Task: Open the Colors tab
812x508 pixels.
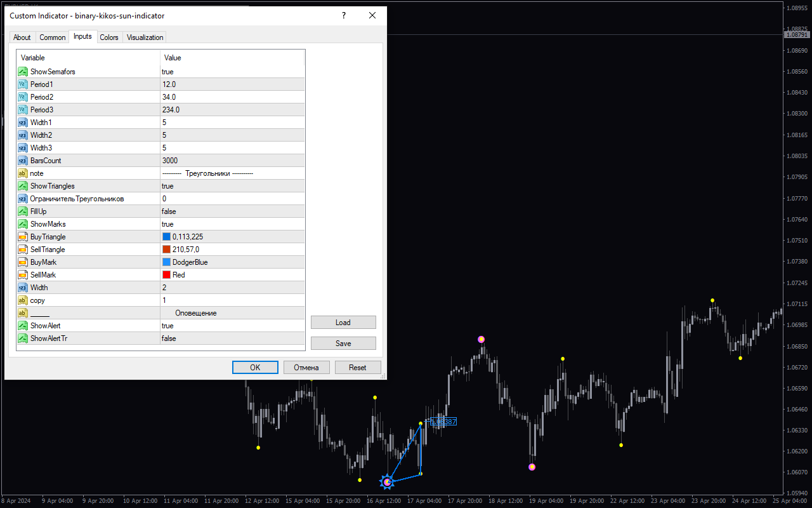Action: [x=109, y=37]
